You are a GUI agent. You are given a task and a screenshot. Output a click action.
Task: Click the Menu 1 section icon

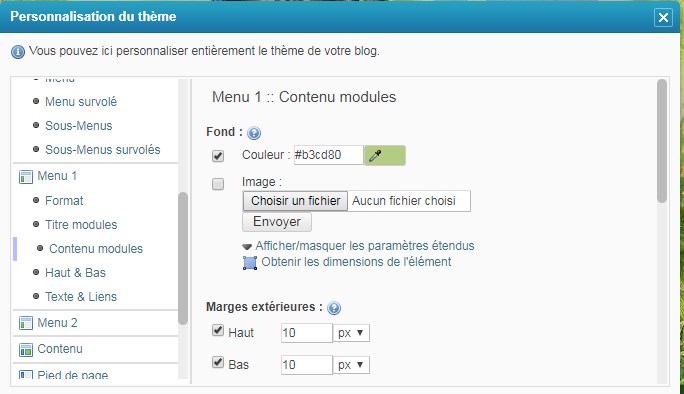pos(26,177)
